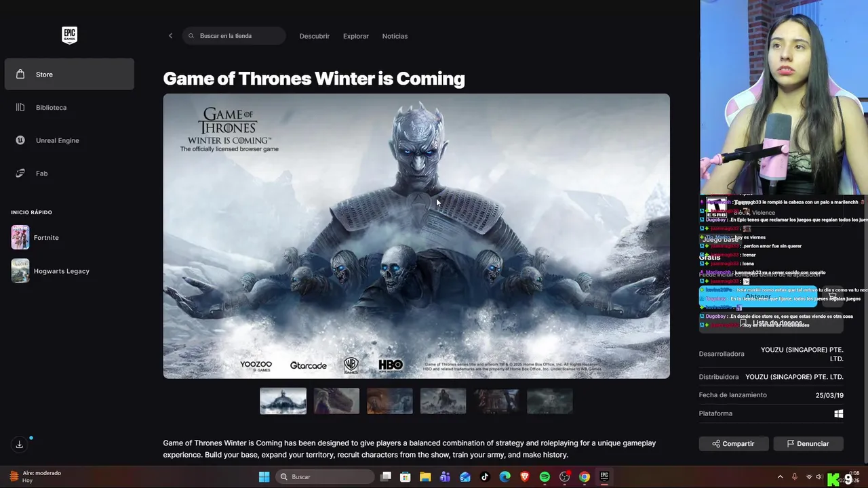This screenshot has height=488, width=868.
Task: Click the release date 25/03/19
Action: click(829, 395)
